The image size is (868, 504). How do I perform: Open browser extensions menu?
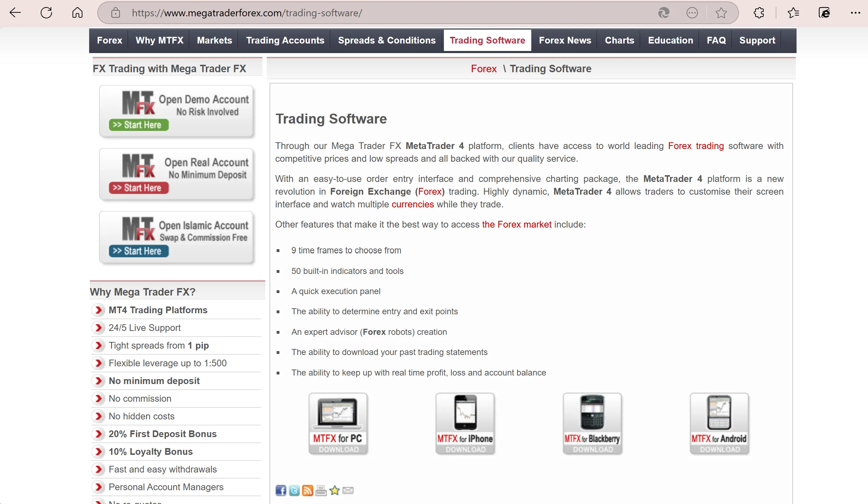tap(759, 13)
